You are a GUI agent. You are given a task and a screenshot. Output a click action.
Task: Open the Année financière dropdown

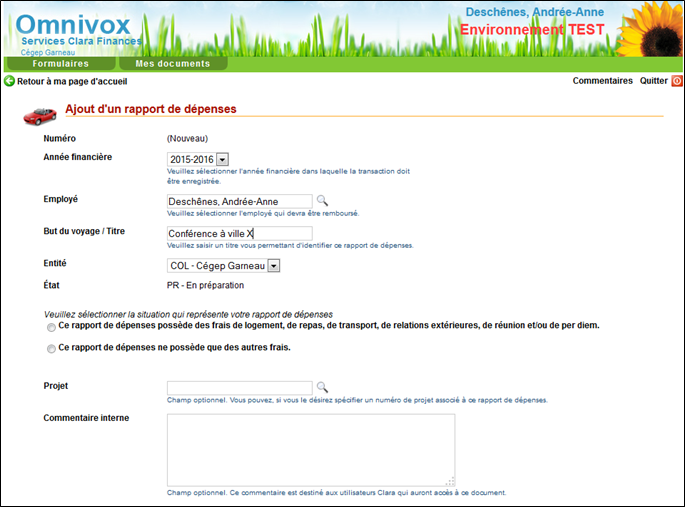pos(222,159)
